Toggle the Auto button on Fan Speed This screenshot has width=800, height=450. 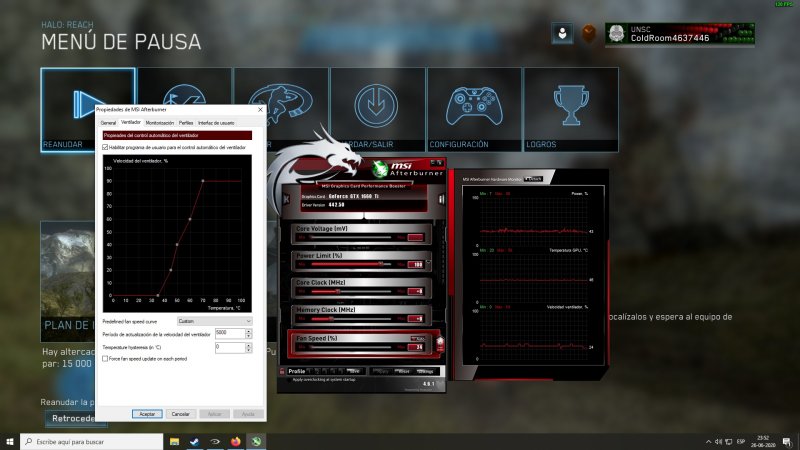point(418,338)
